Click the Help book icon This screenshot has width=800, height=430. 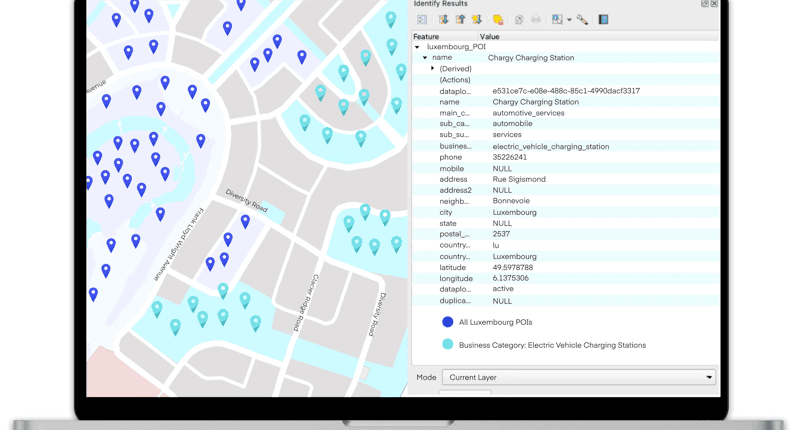(603, 19)
